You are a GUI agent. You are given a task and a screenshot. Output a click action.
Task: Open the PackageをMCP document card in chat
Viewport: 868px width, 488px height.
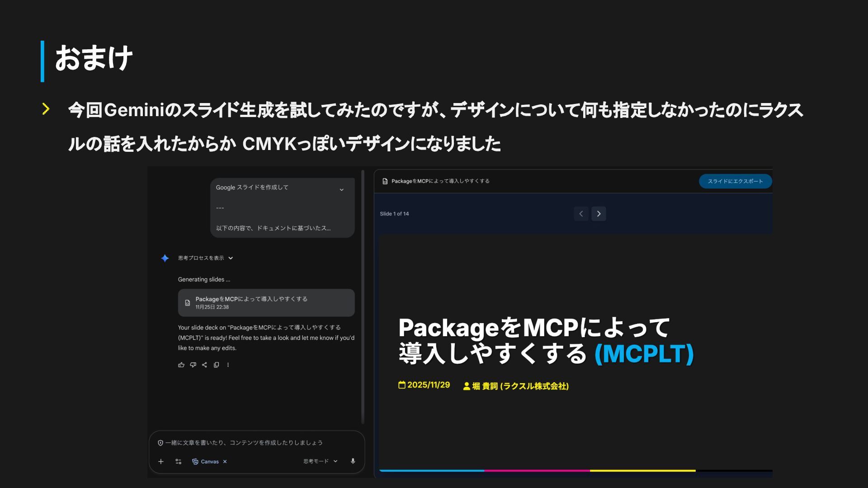click(x=266, y=303)
